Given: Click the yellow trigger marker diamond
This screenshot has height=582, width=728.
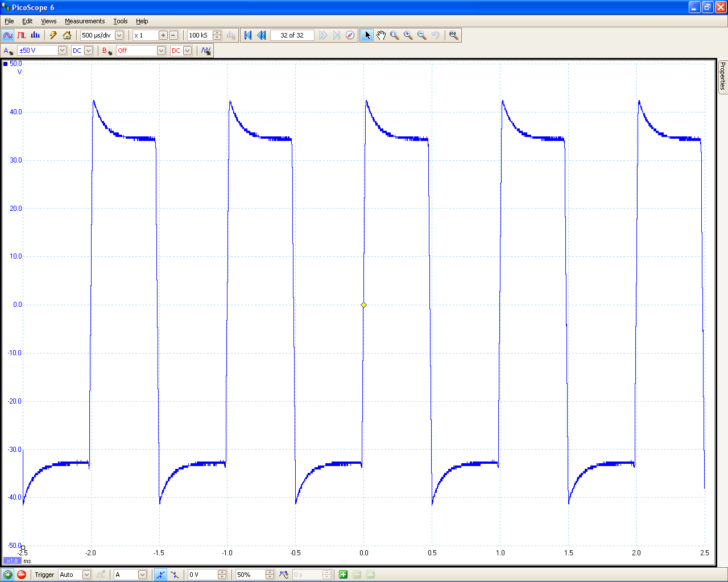Looking at the screenshot, I should point(363,305).
